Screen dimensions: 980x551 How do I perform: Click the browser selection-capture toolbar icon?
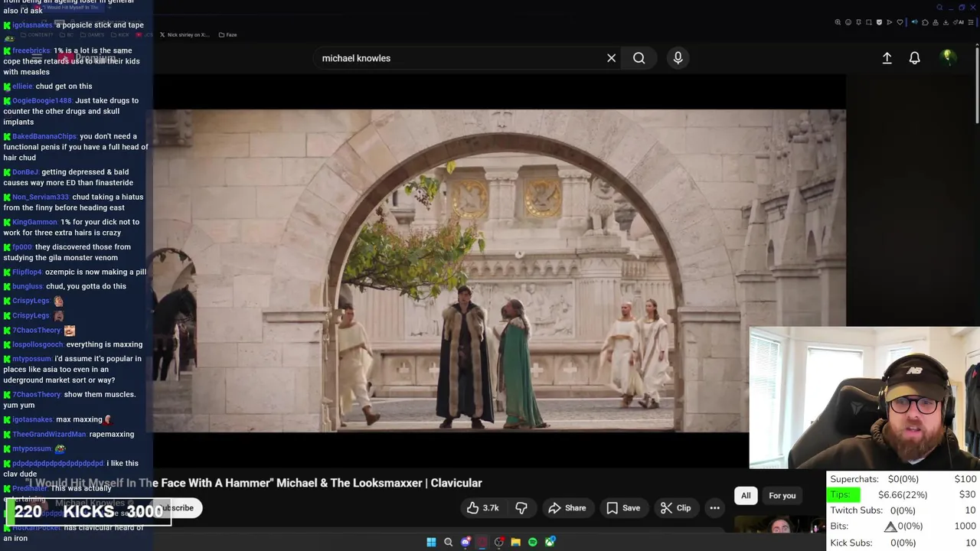[x=869, y=22]
